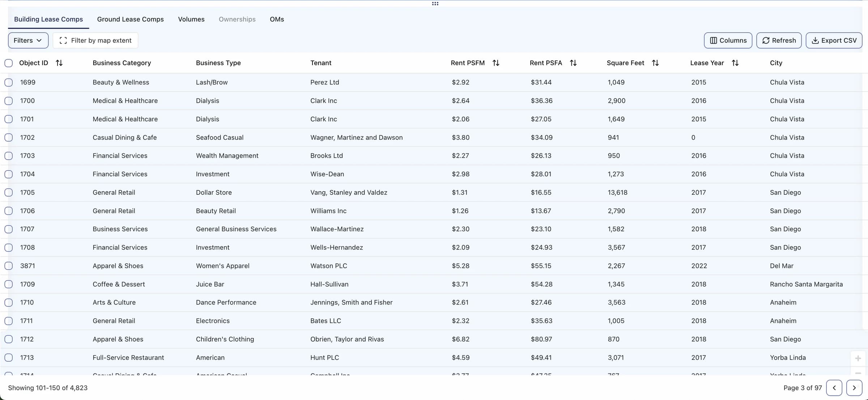Click business type Women's Apparel
Screen dimensions: 868x400
tap(223, 266)
